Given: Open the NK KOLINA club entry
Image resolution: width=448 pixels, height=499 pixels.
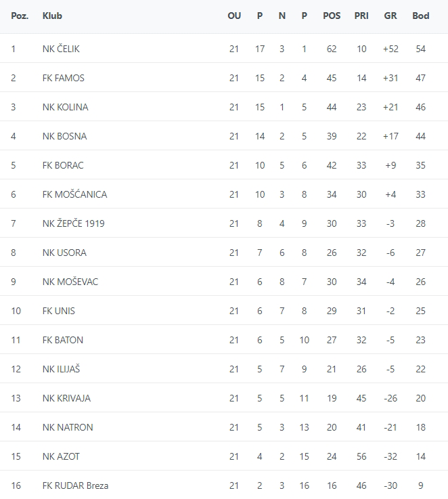Looking at the screenshot, I should coord(65,107).
